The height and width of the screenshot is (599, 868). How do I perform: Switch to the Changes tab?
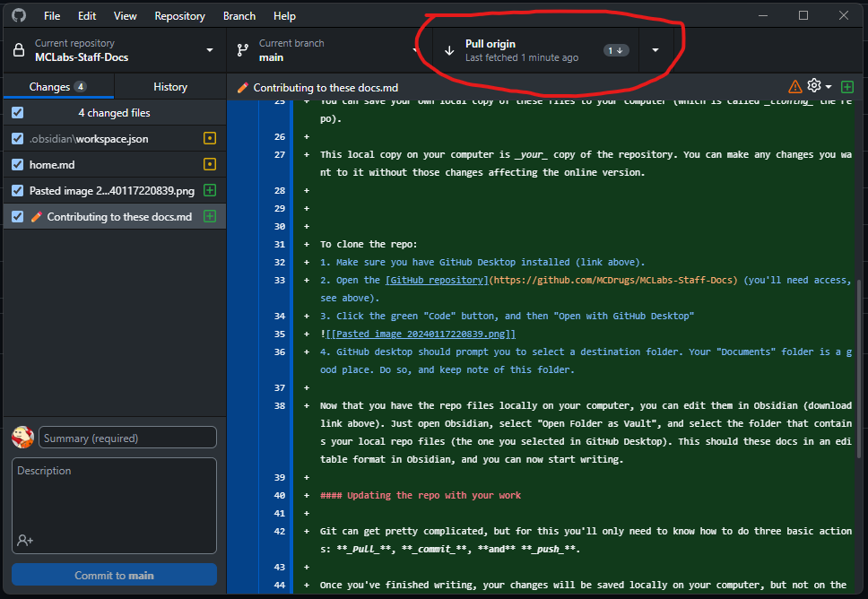[58, 87]
